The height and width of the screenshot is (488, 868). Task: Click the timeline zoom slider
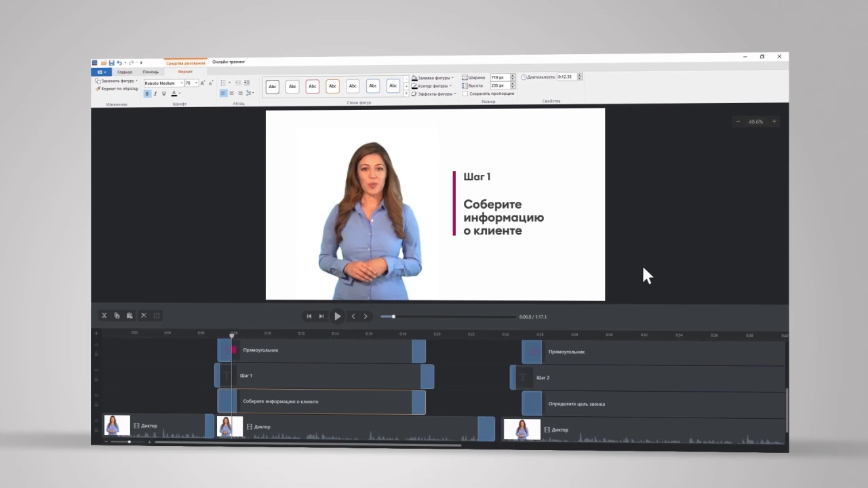point(127,443)
